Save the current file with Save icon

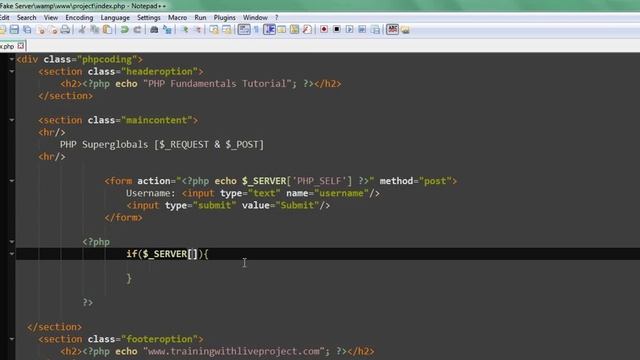[14, 29]
